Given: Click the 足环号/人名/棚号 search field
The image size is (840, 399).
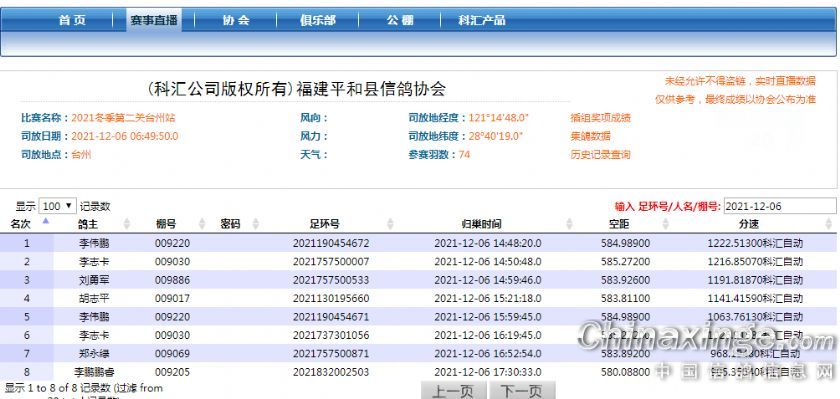Looking at the screenshot, I should (779, 206).
